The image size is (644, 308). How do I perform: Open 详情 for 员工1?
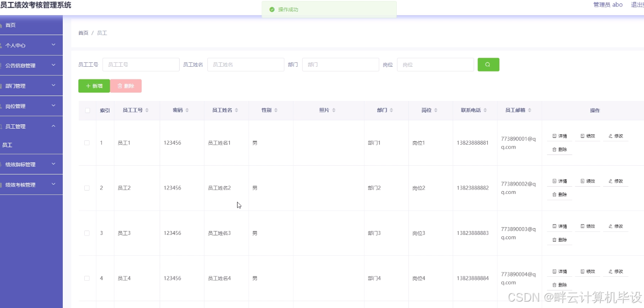[x=559, y=135]
